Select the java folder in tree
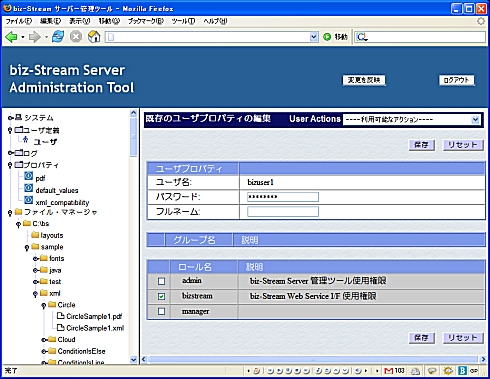The width and height of the screenshot is (490, 379). [x=55, y=270]
